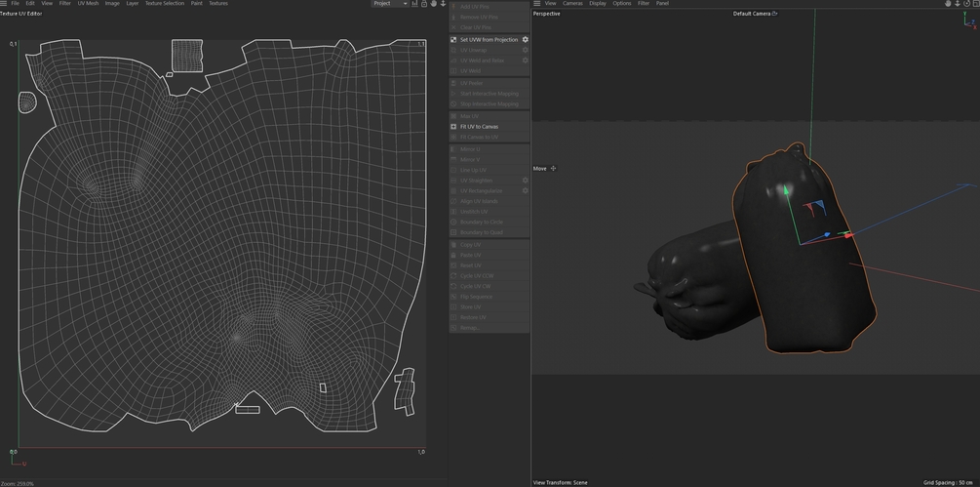The height and width of the screenshot is (487, 980).
Task: Open UV Rectangularize settings gear
Action: click(x=525, y=190)
